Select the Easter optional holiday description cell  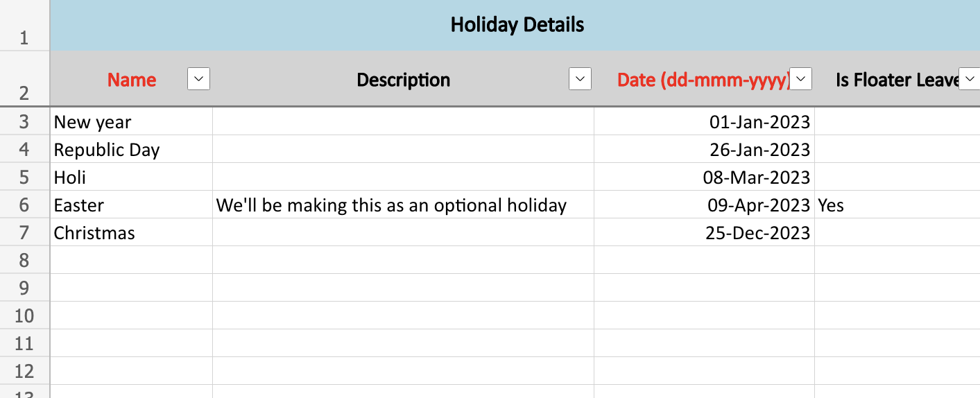click(402, 205)
